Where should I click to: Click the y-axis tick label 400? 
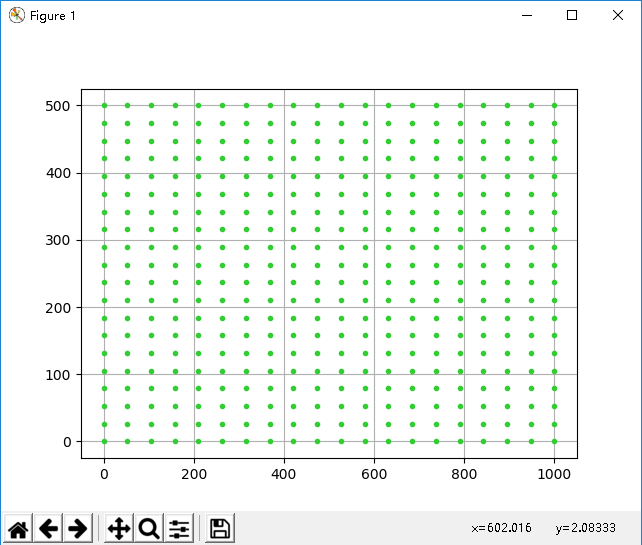tap(58, 173)
